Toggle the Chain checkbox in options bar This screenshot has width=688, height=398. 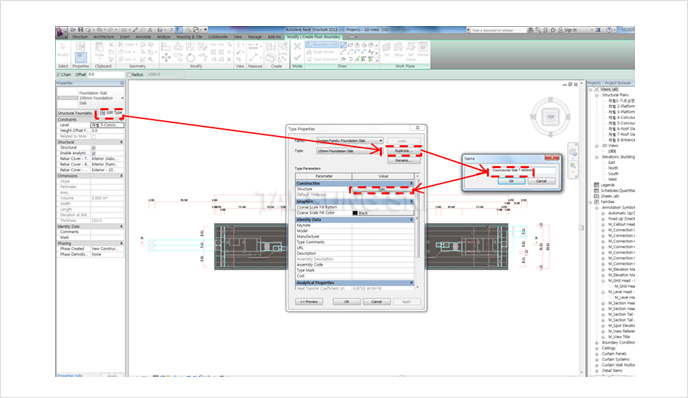pos(59,75)
